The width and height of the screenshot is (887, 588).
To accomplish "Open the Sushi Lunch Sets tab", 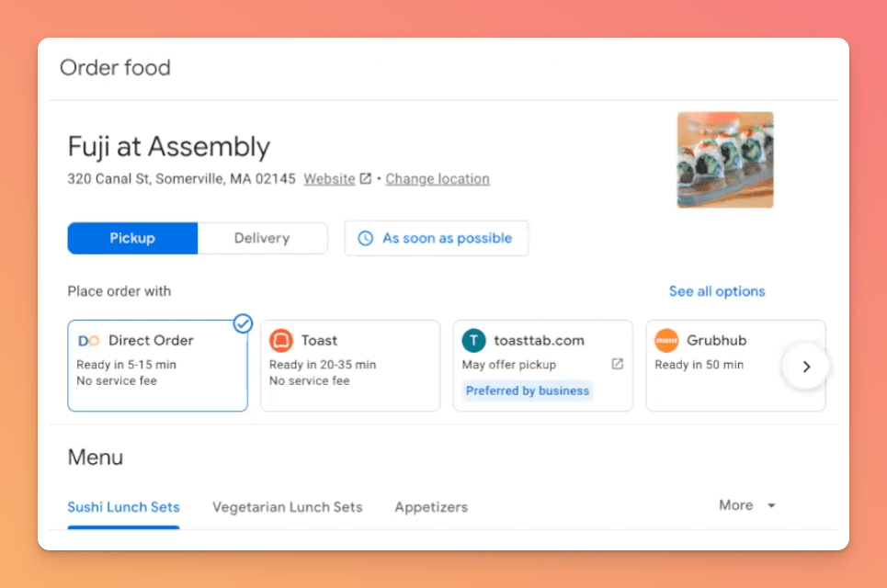I will 123,507.
